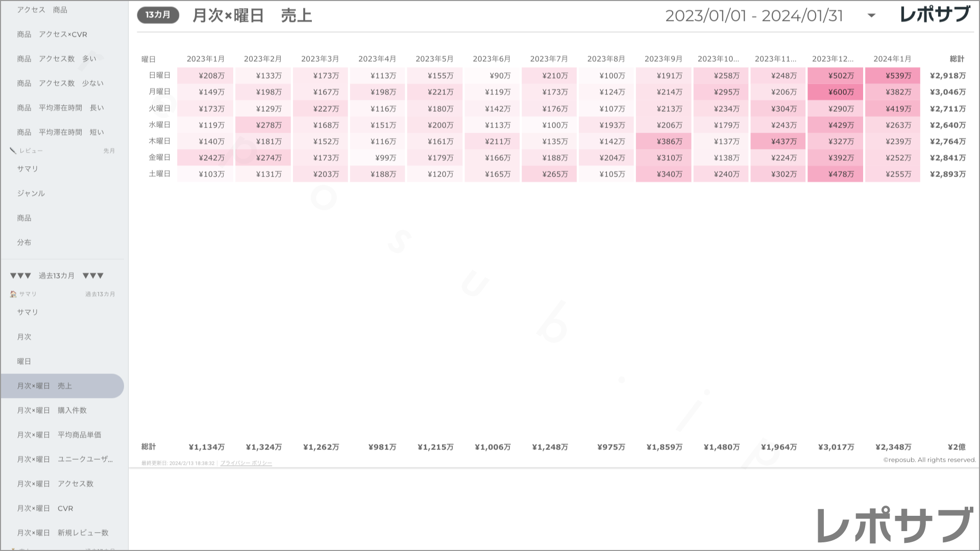
Task: Select the 月曜日 row label
Action: point(159,92)
